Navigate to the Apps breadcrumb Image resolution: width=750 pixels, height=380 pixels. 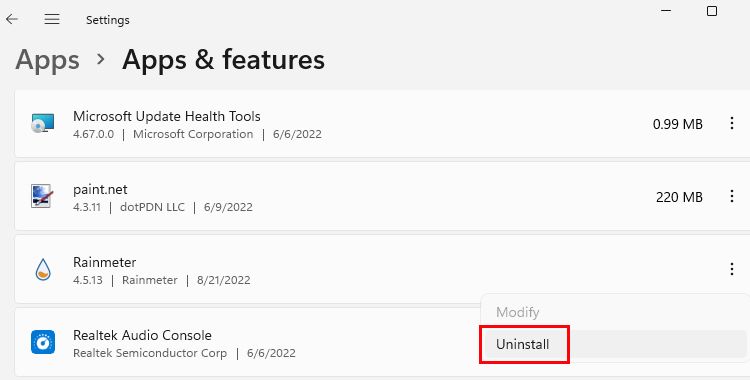pos(47,60)
